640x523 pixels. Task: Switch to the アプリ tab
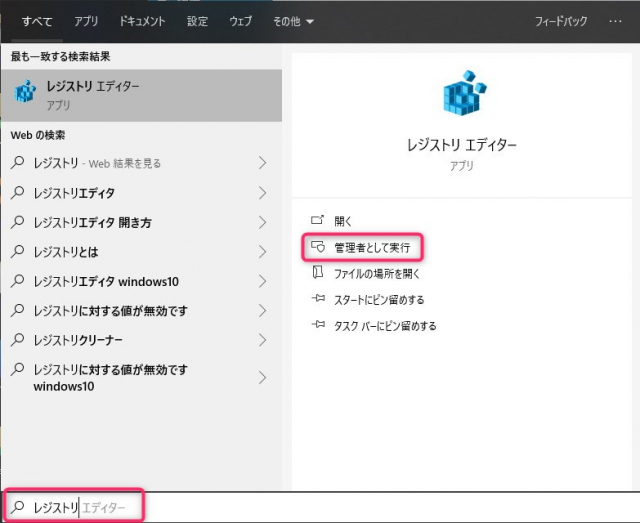tap(86, 21)
